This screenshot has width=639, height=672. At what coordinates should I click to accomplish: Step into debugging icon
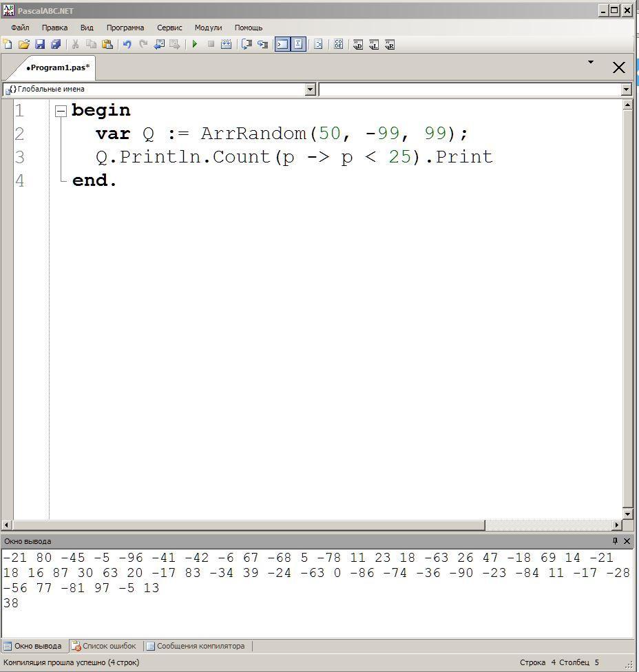pyautogui.click(x=262, y=44)
